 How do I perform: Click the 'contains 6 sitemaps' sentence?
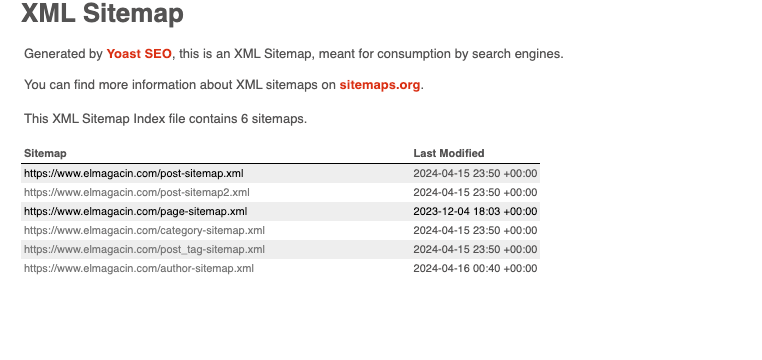(x=166, y=119)
